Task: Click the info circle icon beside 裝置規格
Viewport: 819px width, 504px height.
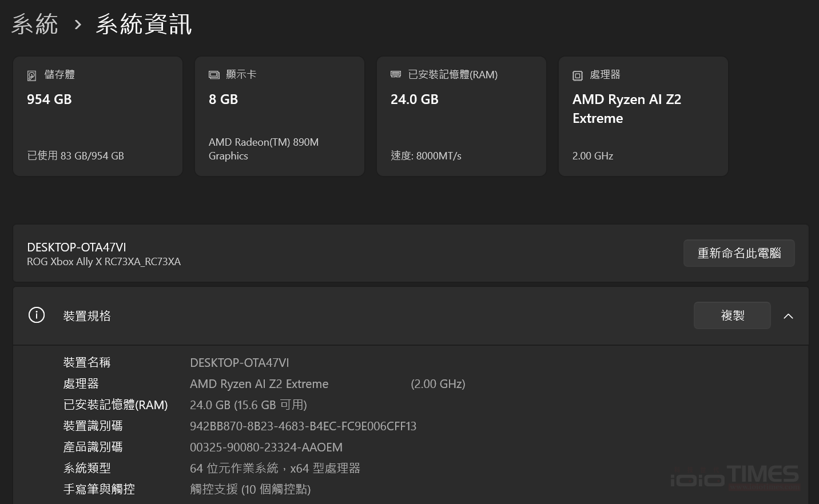Action: click(x=37, y=315)
